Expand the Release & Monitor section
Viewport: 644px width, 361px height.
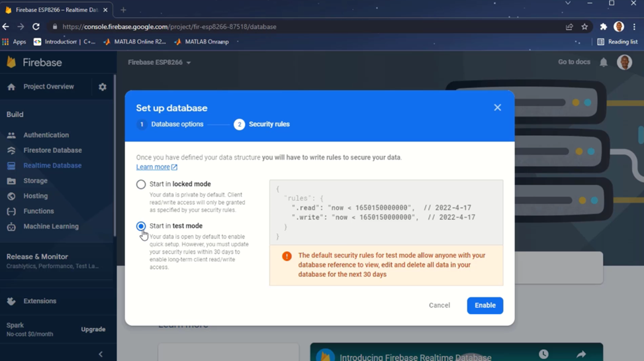click(x=52, y=261)
